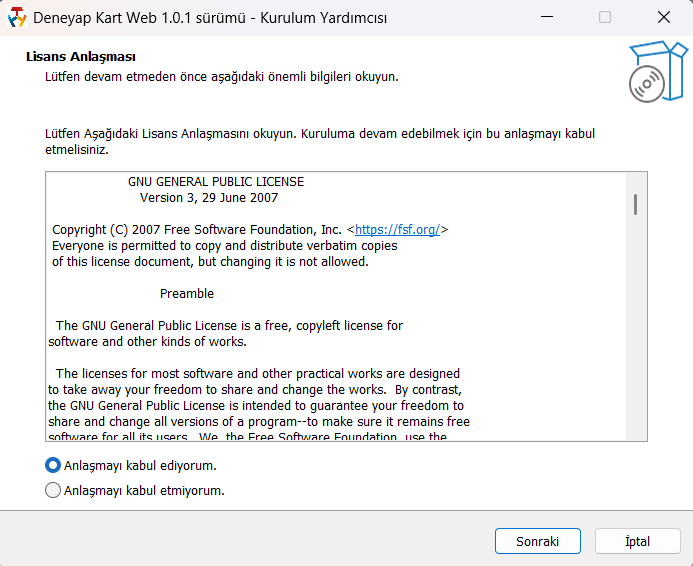The width and height of the screenshot is (693, 566).
Task: Click the "of this license document" line
Action: pos(210,262)
